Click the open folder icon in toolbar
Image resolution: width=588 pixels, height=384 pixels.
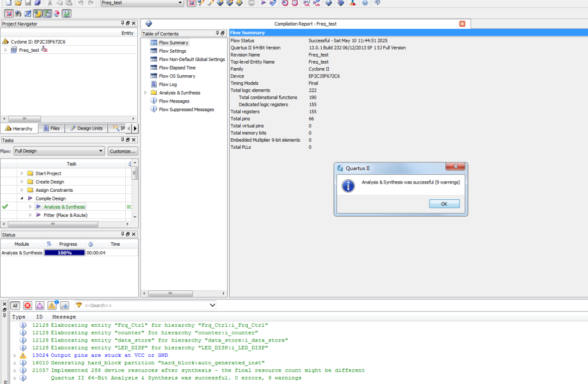(x=18, y=3)
